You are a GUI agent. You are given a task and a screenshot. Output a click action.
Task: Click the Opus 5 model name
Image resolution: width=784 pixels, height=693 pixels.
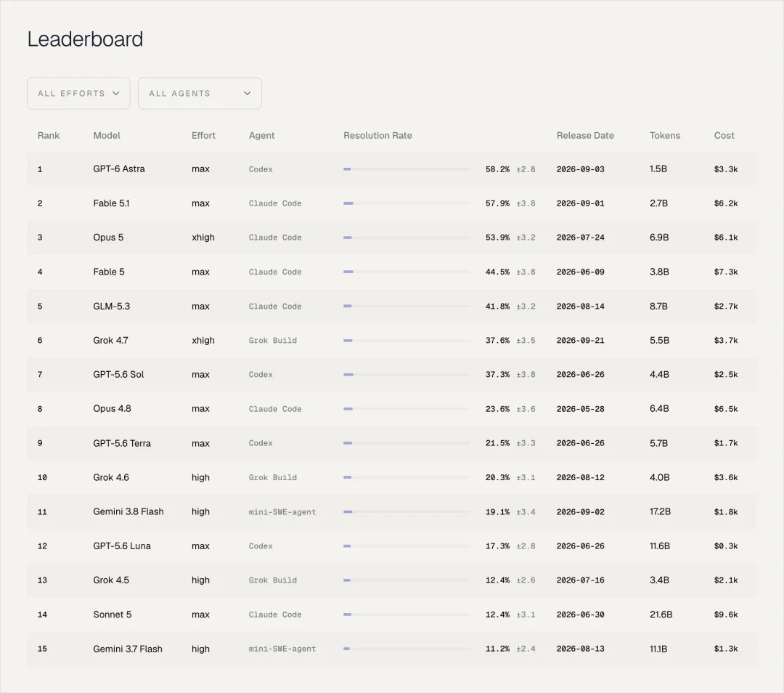tap(108, 237)
